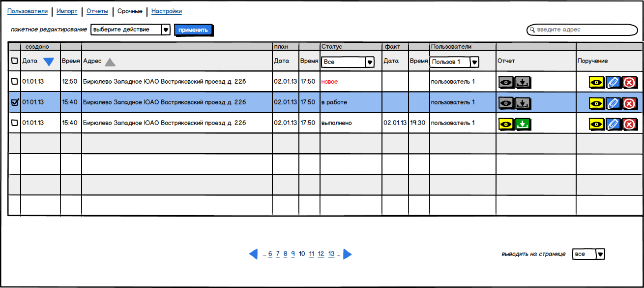The height and width of the screenshot is (288, 644).
Task: Click the yellow eye report icon in third row
Action: 506,124
